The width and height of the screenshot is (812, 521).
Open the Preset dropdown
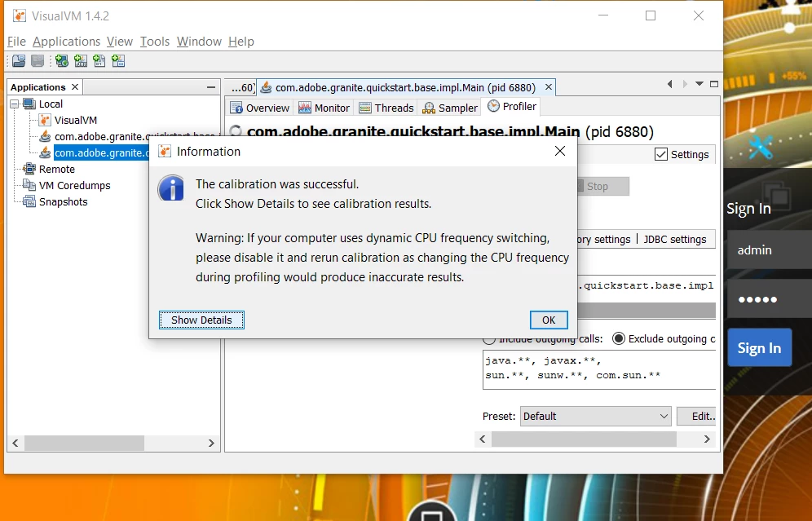595,417
